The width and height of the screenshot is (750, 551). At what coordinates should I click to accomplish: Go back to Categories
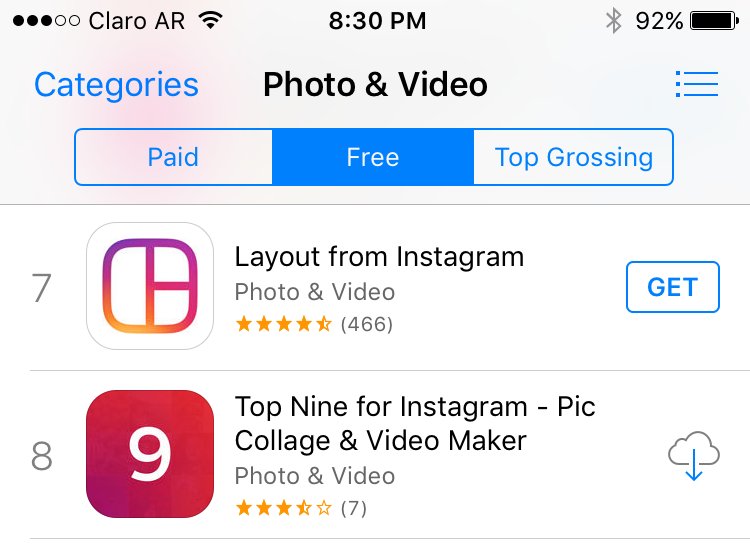pos(116,85)
